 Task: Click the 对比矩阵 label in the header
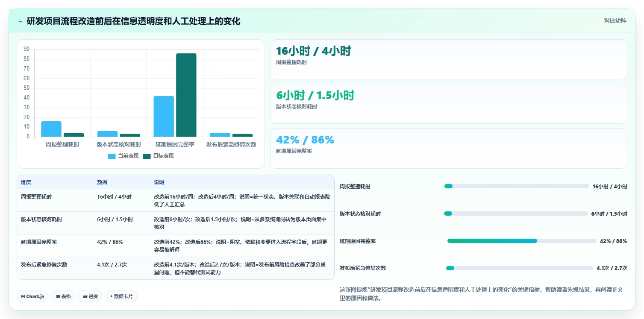tap(615, 20)
